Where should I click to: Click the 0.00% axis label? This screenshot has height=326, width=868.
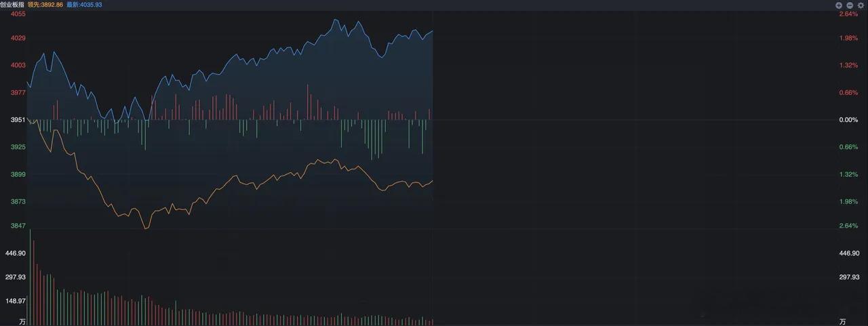848,120
